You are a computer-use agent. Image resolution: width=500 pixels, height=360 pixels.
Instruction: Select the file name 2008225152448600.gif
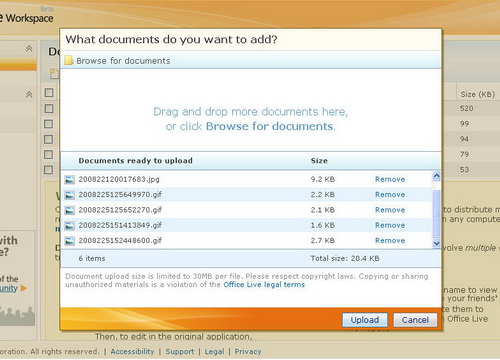[120, 241]
